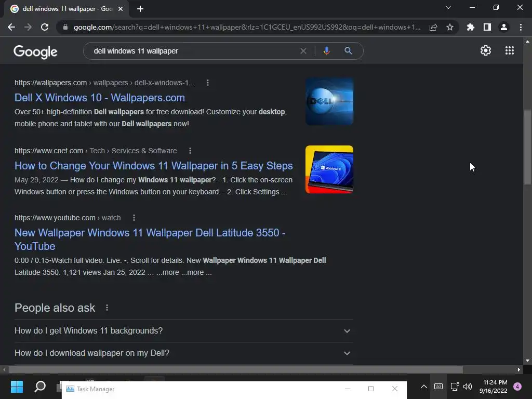Open network status in system tray

tap(455, 387)
